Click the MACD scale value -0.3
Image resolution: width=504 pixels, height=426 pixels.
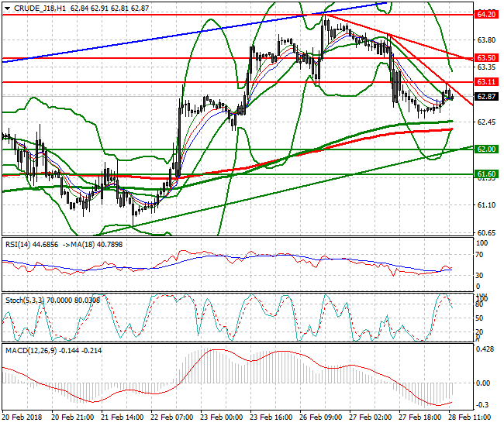click(482, 405)
